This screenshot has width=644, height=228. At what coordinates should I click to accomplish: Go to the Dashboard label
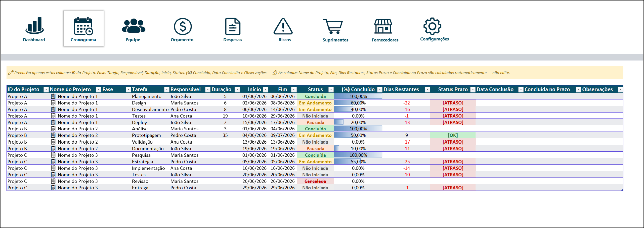click(34, 40)
